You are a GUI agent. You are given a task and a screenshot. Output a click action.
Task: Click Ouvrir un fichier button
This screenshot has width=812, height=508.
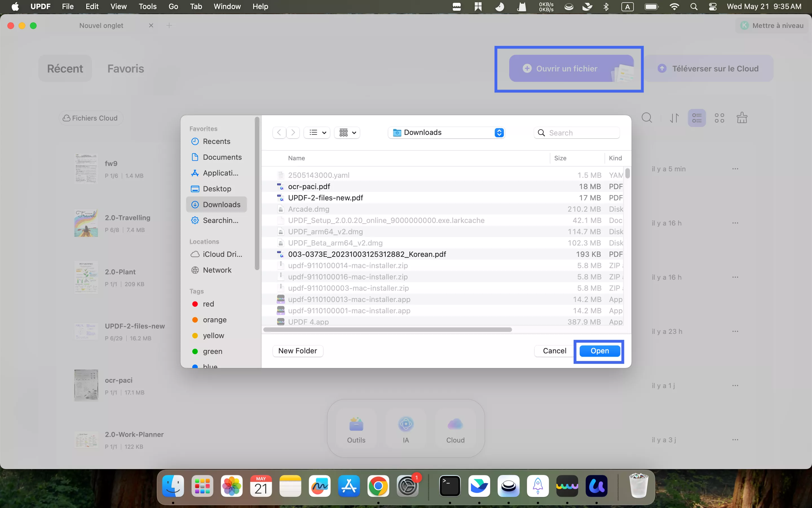tap(571, 69)
